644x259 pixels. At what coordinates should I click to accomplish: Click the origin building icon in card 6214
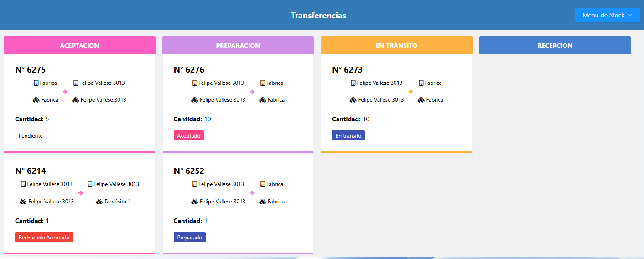(x=23, y=184)
